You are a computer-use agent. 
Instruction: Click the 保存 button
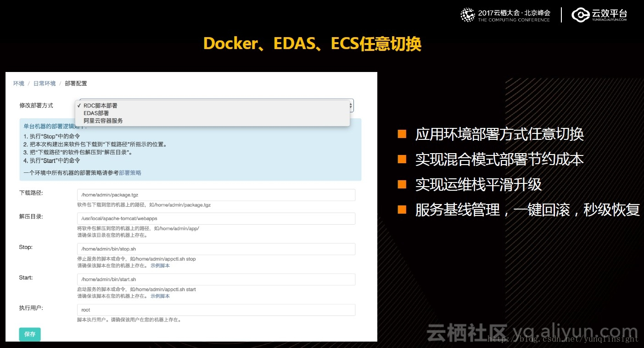[x=30, y=334]
